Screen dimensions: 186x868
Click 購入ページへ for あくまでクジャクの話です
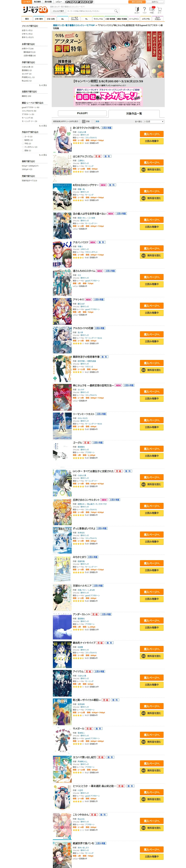click(152, 134)
